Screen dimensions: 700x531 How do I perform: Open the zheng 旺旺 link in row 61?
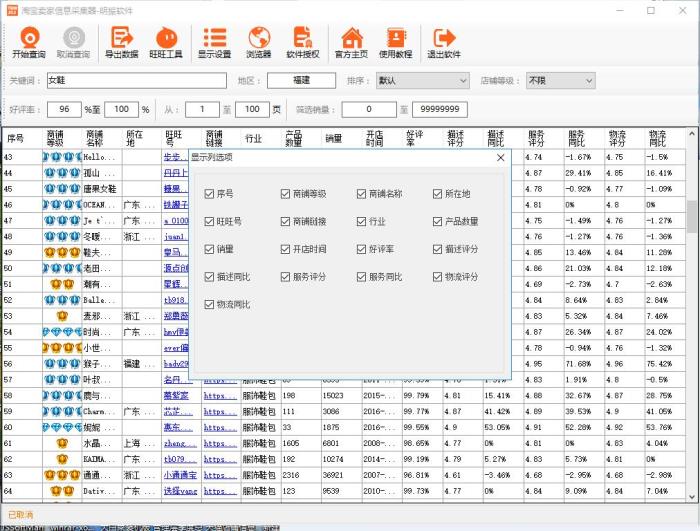[x=180, y=443]
